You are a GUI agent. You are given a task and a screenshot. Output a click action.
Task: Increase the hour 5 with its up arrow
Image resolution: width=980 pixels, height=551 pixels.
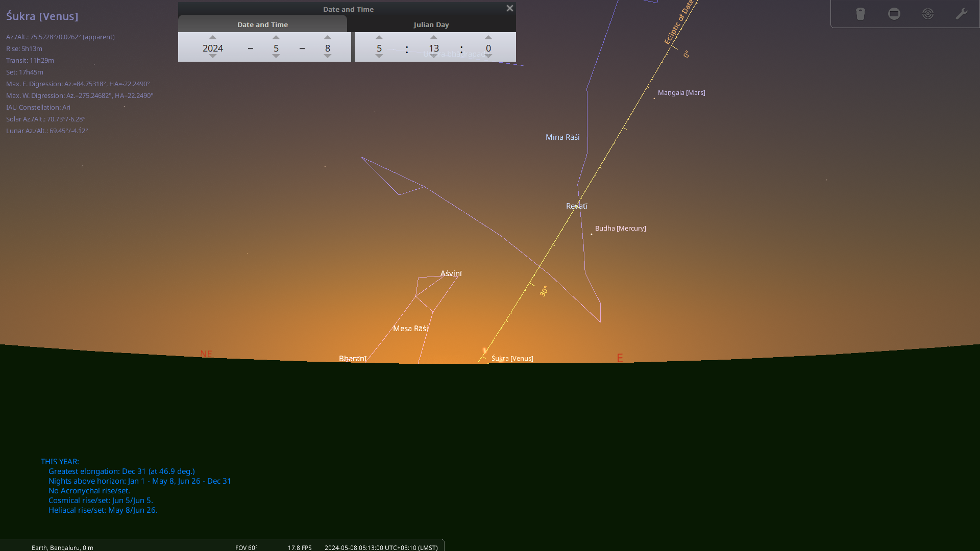coord(379,37)
